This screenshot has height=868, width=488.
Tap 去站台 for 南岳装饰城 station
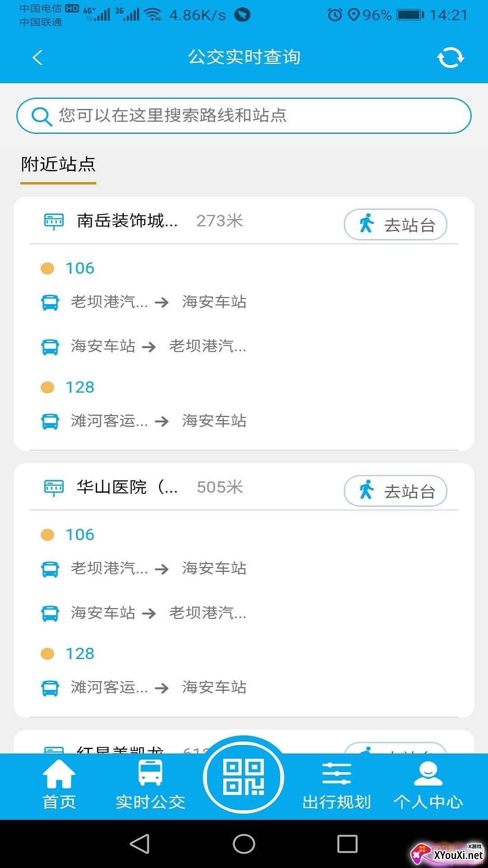(x=395, y=224)
